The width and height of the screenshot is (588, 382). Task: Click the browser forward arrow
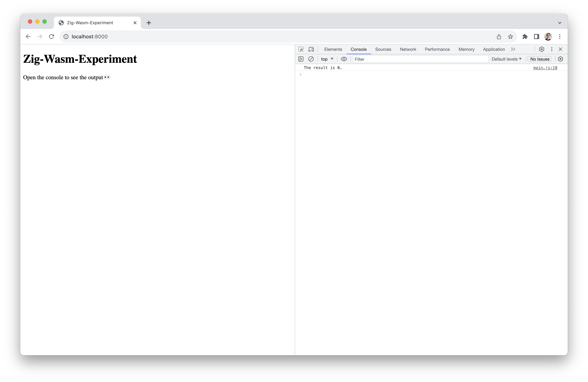pyautogui.click(x=40, y=37)
